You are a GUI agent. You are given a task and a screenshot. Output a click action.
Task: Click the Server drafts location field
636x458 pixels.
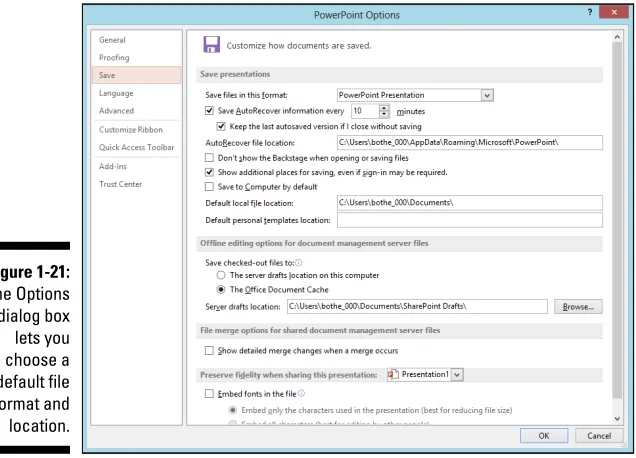pyautogui.click(x=417, y=306)
